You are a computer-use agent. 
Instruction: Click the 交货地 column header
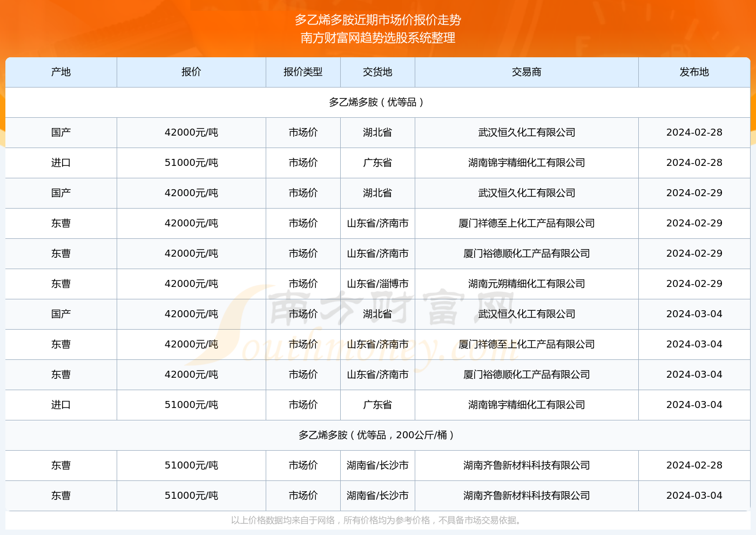(x=377, y=72)
